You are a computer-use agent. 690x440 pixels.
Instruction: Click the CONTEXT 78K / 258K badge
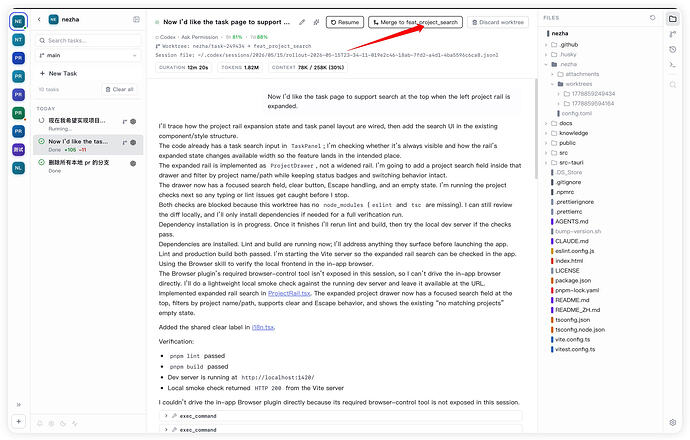308,67
